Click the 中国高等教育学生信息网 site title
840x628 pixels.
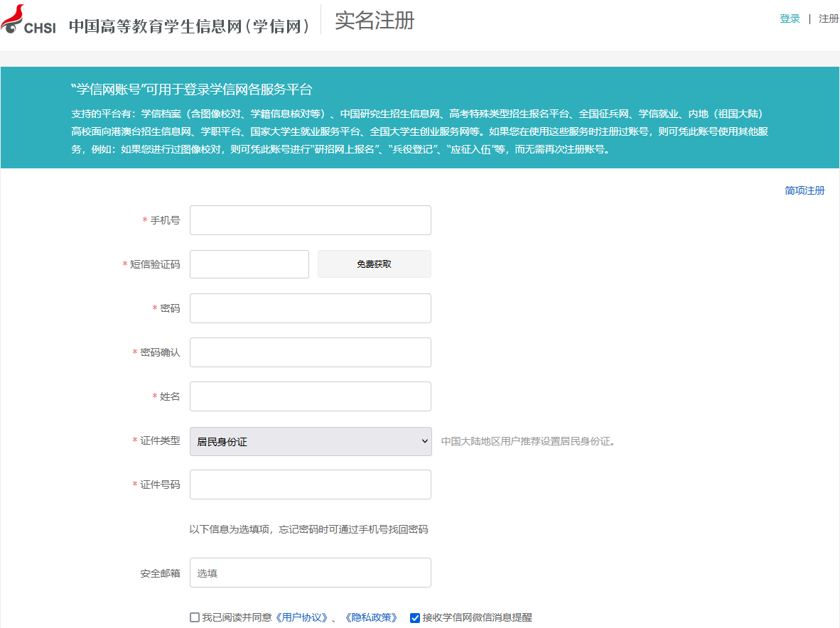(x=190, y=26)
